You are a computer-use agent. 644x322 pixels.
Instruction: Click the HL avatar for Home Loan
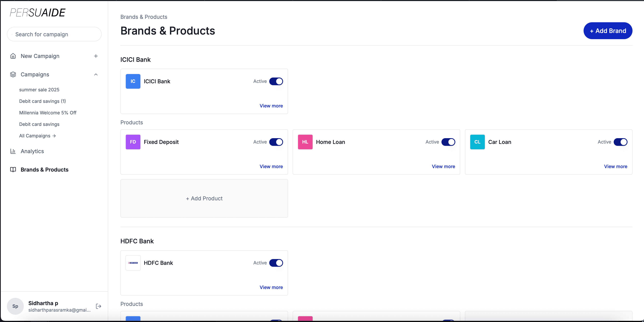305,142
